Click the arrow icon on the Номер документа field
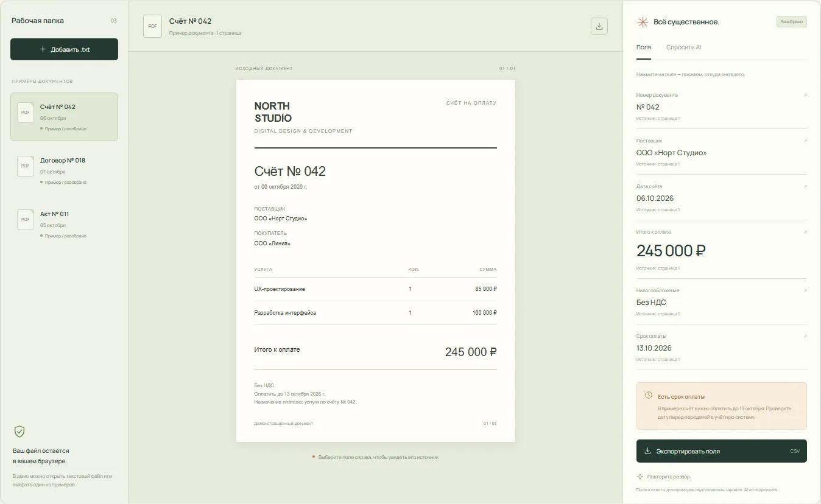 [805, 95]
